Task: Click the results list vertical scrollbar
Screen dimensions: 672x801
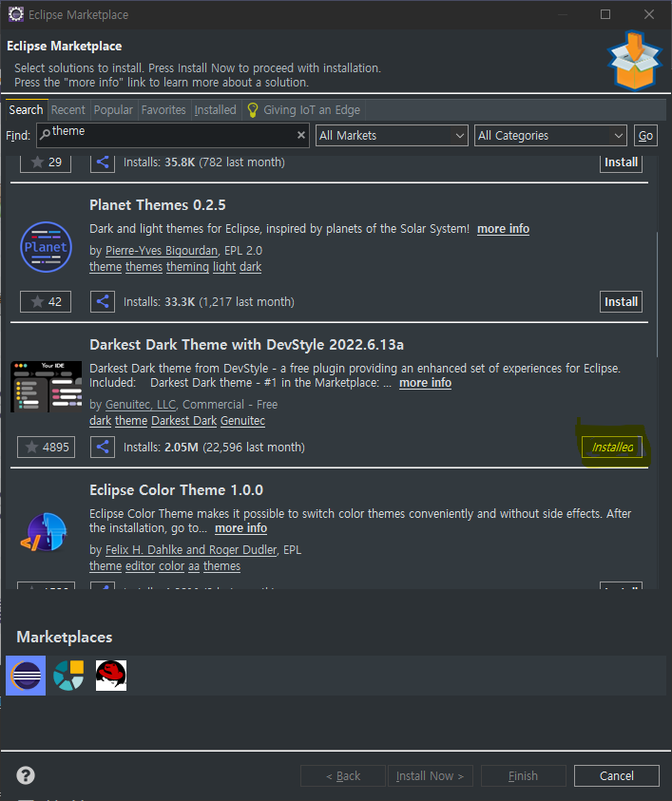Action: 657,295
